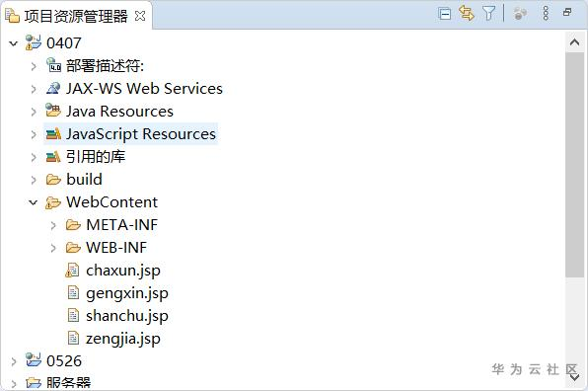Expand the WEB-INF folder
The width and height of the screenshot is (588, 391).
53,248
